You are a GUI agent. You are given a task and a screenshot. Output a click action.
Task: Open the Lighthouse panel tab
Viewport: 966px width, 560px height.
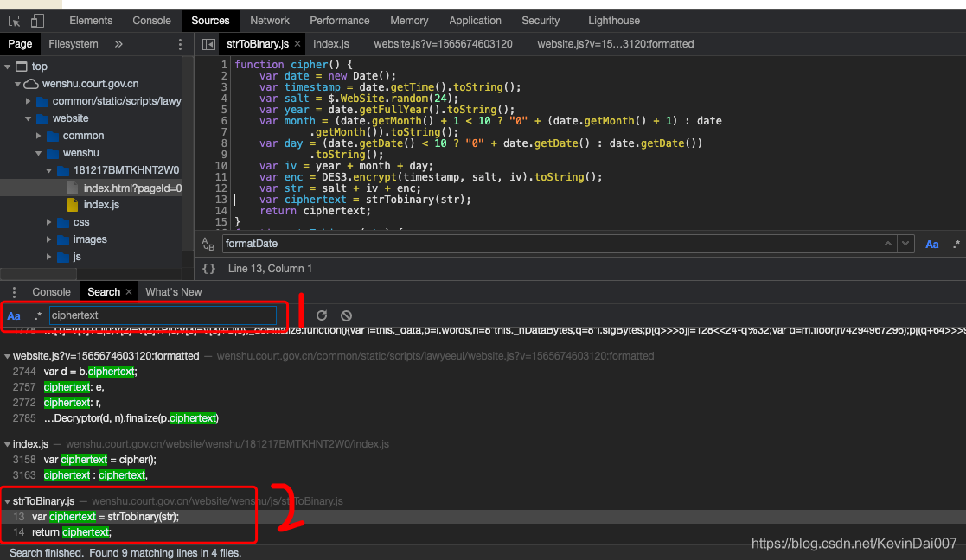(614, 21)
